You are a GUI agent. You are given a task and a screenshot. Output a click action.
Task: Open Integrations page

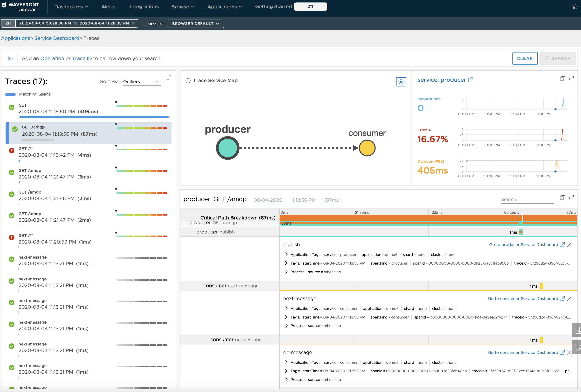(x=144, y=7)
